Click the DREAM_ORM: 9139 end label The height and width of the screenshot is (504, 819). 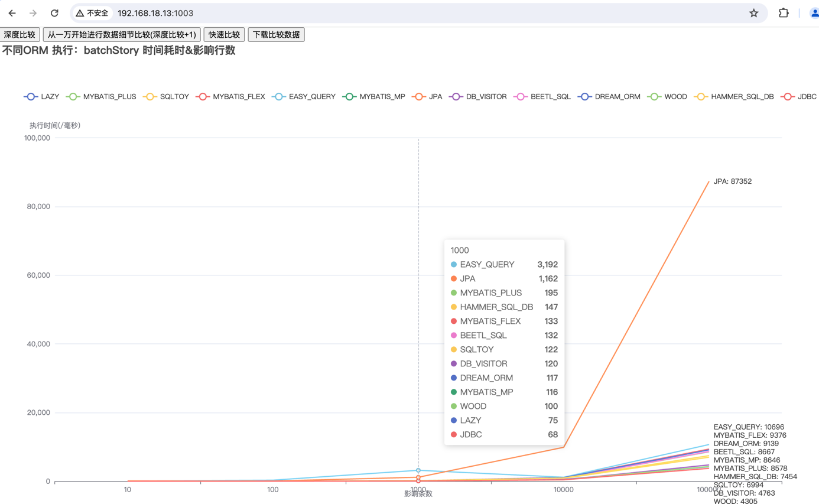(745, 443)
